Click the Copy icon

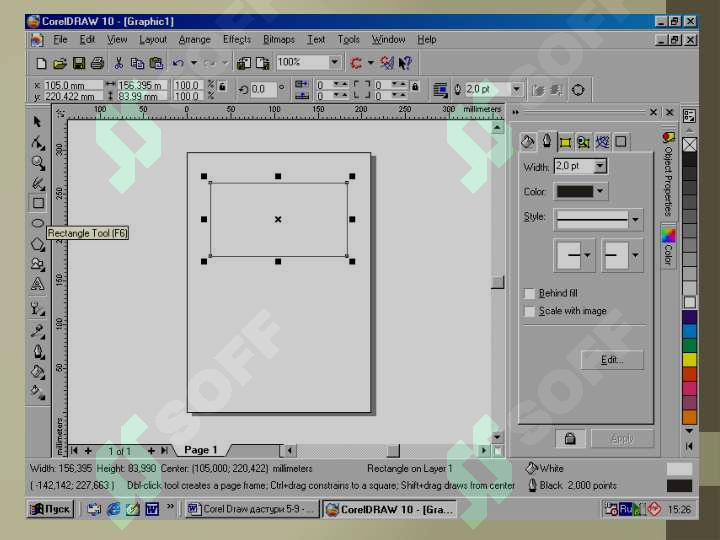pyautogui.click(x=137, y=63)
